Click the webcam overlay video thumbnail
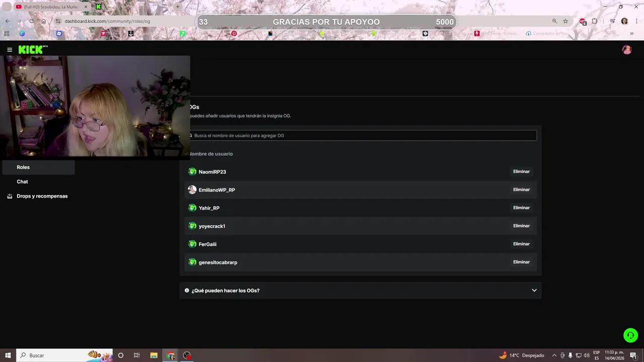Image resolution: width=644 pixels, height=362 pixels. pos(95,106)
